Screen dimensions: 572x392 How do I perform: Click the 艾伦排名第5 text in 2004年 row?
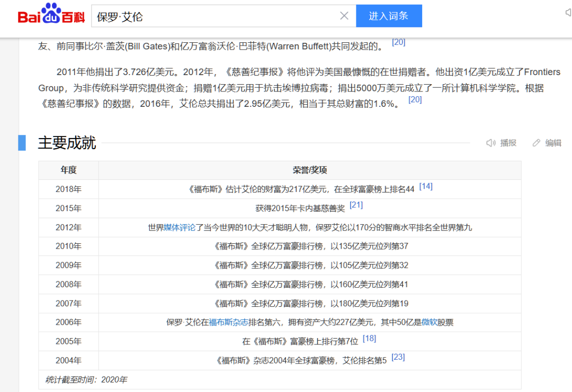(x=364, y=361)
